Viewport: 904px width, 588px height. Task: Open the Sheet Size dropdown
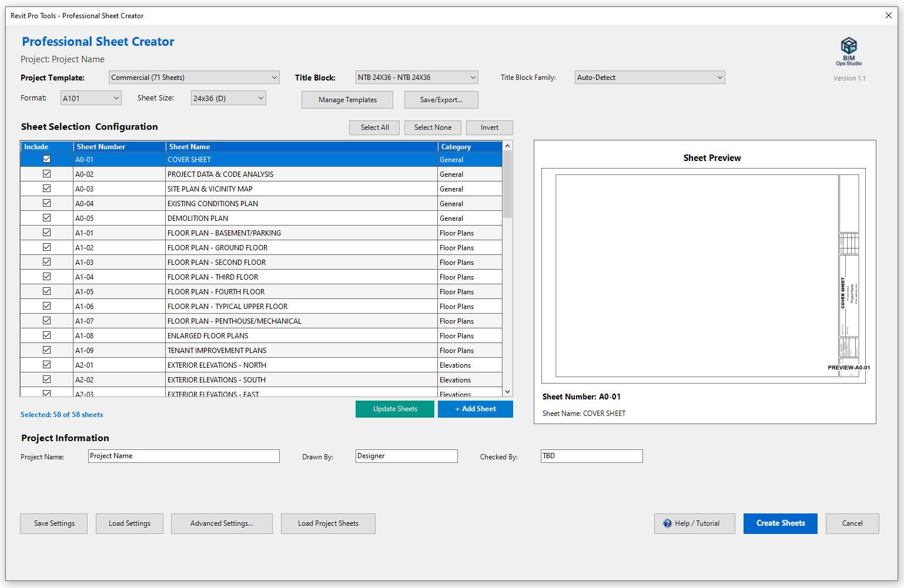[x=228, y=98]
